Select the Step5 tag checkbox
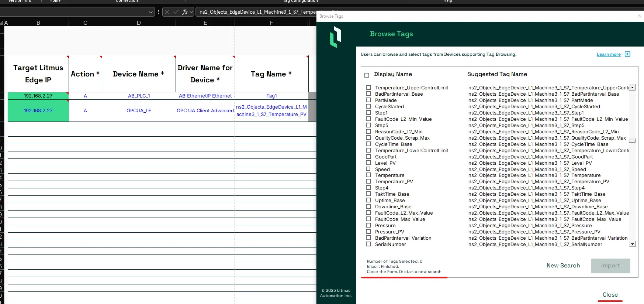This screenshot has width=644, height=304. (368, 125)
